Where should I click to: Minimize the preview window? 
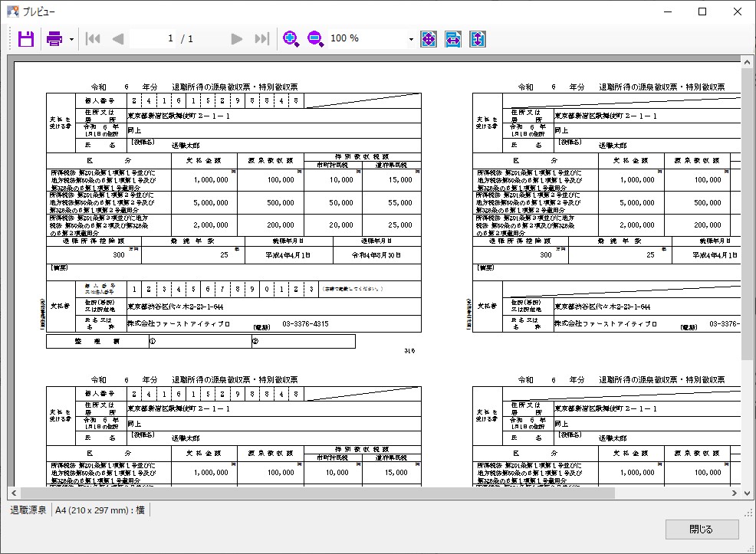pyautogui.click(x=668, y=11)
